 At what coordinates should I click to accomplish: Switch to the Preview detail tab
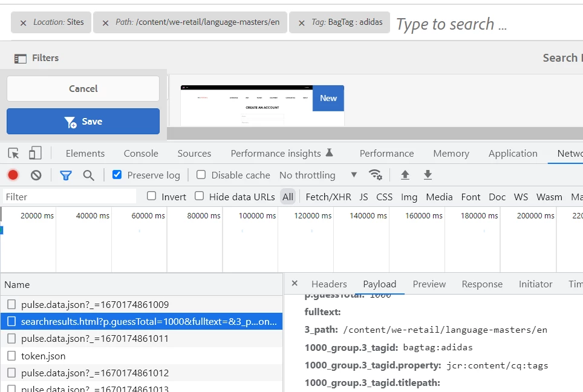click(x=429, y=284)
